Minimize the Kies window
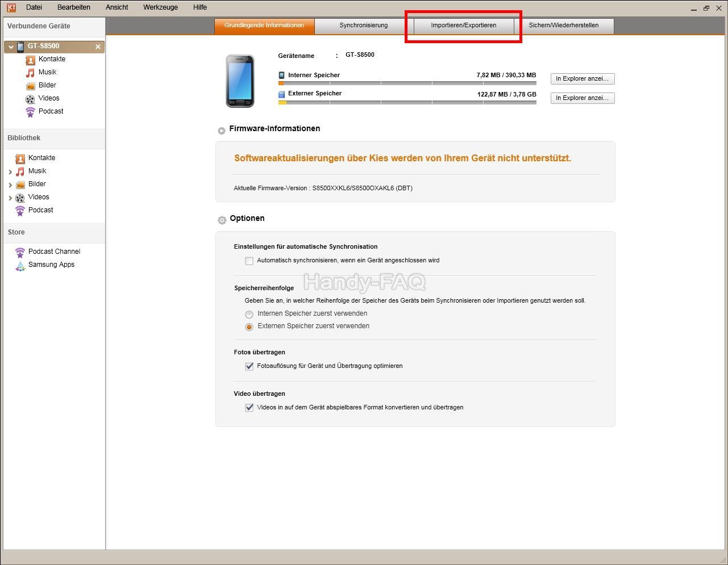This screenshot has width=728, height=565. coord(694,9)
